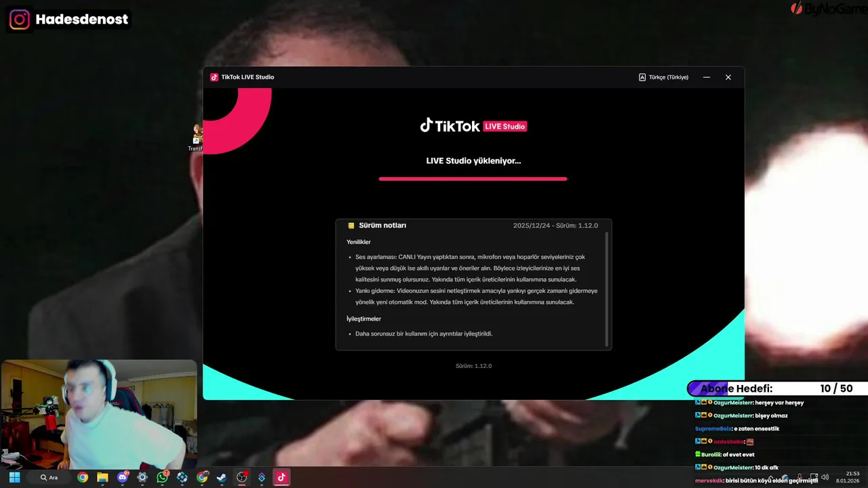Click the TikTok LIVE Studio logo
Image resolution: width=868 pixels, height=488 pixels.
(x=473, y=126)
